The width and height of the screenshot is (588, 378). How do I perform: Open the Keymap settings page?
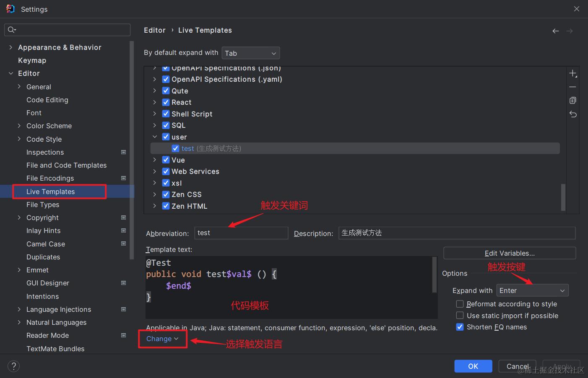point(32,60)
